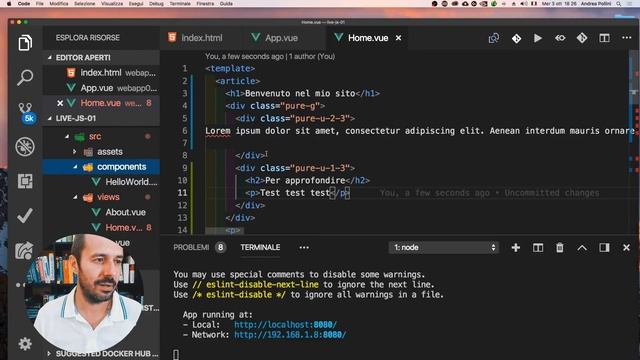Move panel to the side icon

click(x=604, y=248)
